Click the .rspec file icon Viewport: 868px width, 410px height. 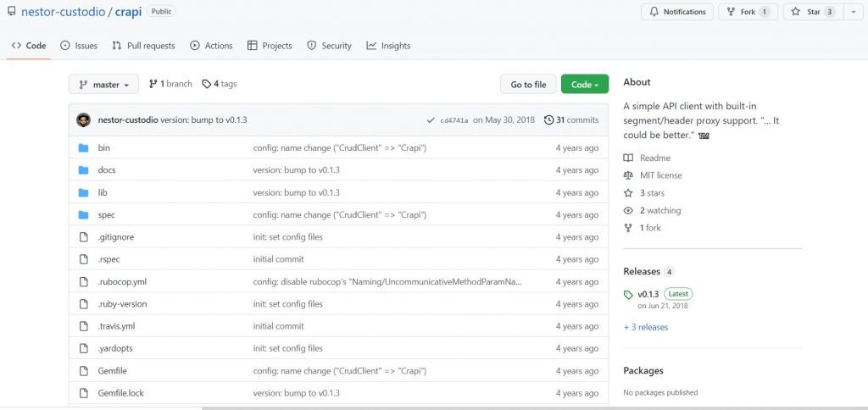pyautogui.click(x=84, y=259)
